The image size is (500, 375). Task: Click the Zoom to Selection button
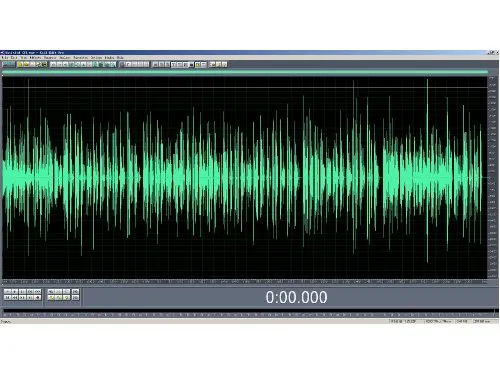[51, 297]
